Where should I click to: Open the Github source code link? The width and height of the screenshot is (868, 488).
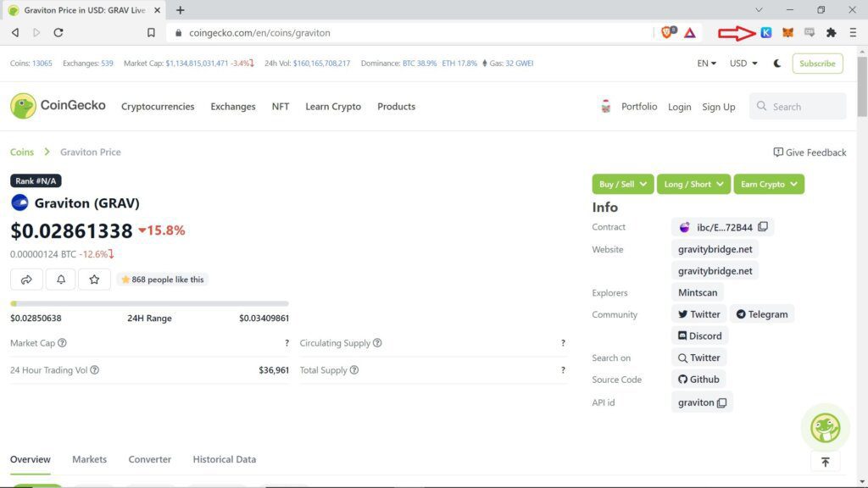[x=698, y=380]
